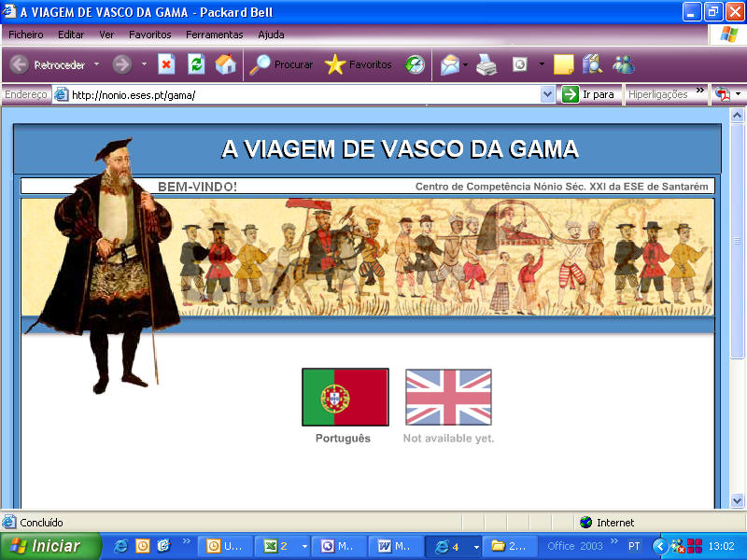Viewport: 747px width, 560px height.
Task: Expand the Retroceder back history dropdown
Action: 96,64
